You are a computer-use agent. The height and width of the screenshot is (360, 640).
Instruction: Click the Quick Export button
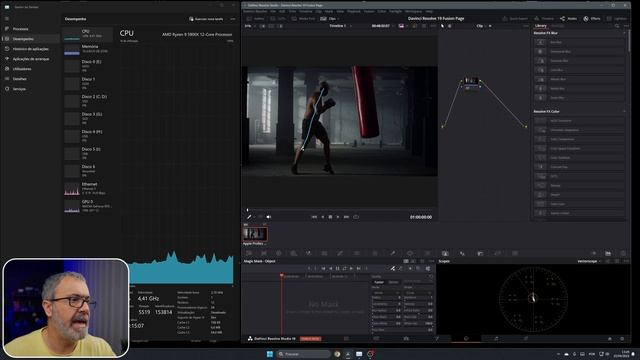pyautogui.click(x=515, y=18)
